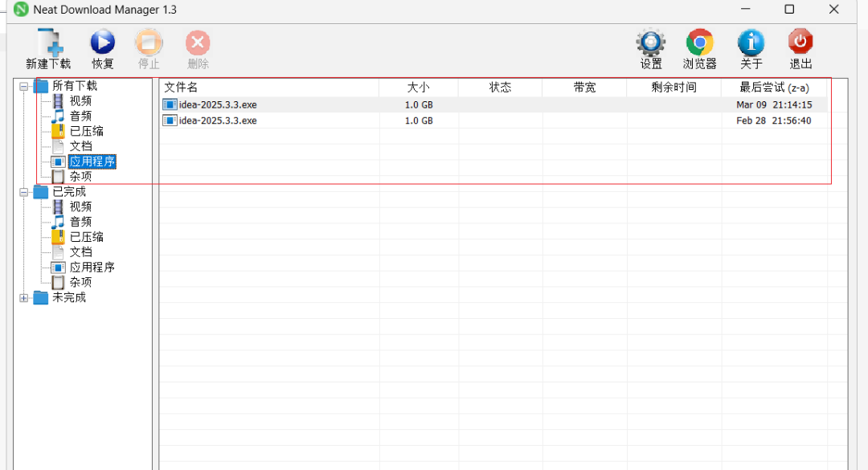Select the idea-2025.3.3.exe row dated Mar 09
This screenshot has width=868, height=470.
(494, 104)
